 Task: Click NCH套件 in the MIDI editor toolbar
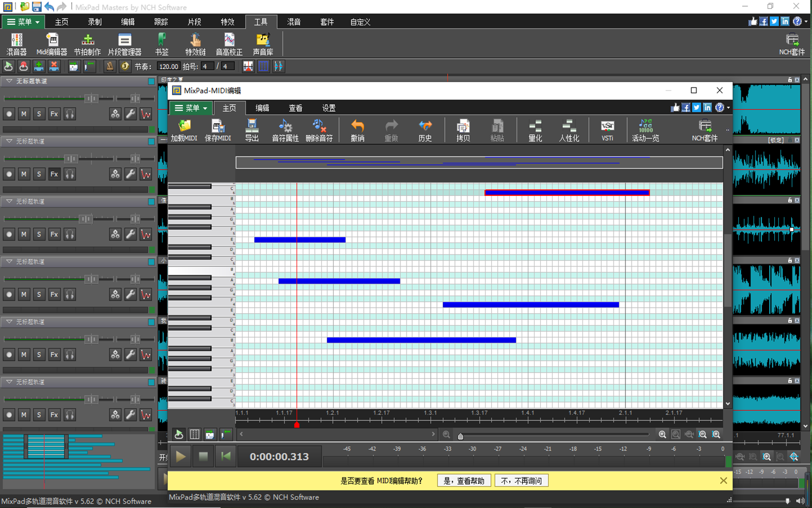[x=705, y=130]
